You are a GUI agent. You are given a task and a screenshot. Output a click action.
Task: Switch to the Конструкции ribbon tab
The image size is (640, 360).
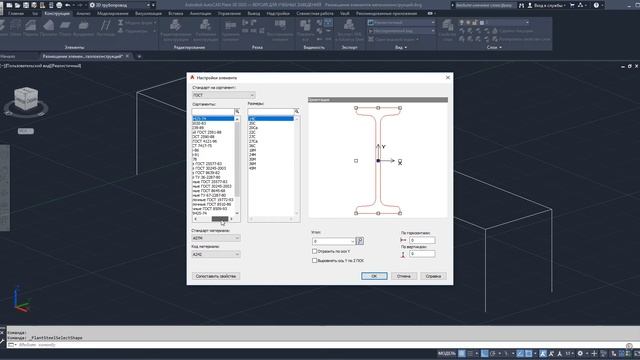tap(57, 13)
